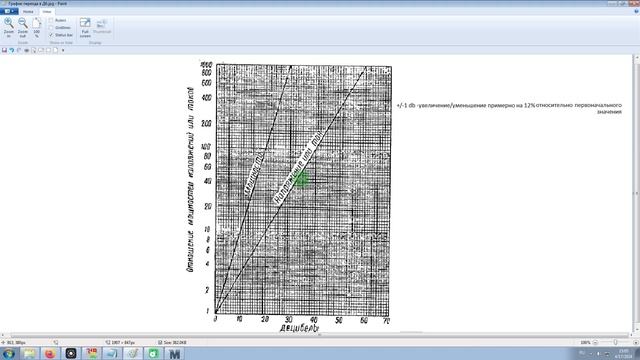640x360 pixels.
Task: Reset view to 100 % zoom
Action: point(37,28)
